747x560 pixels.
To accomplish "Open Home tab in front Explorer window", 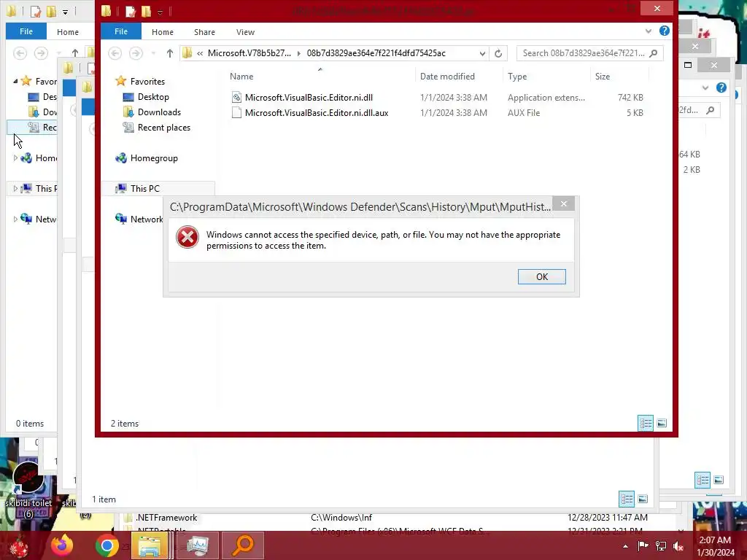I will [163, 32].
